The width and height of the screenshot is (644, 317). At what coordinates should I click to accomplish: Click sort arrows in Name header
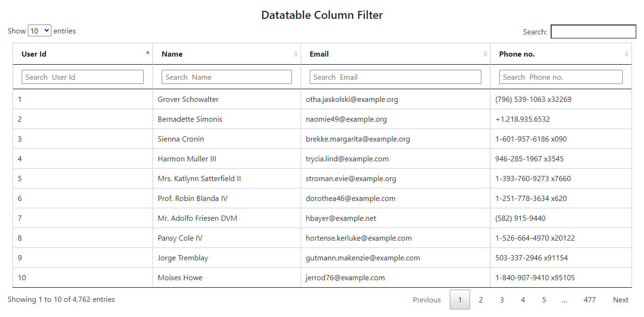click(x=296, y=54)
